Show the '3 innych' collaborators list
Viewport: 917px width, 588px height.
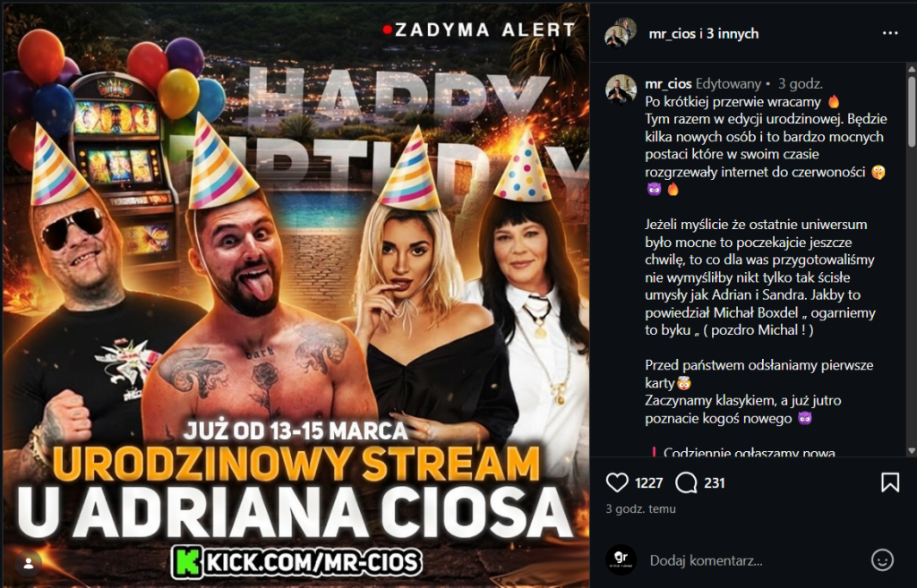click(733, 34)
